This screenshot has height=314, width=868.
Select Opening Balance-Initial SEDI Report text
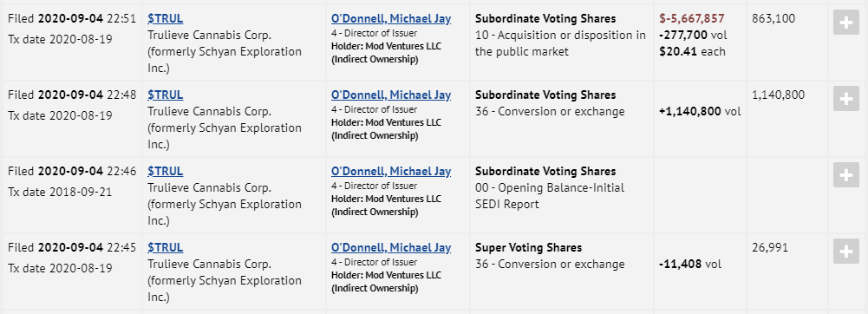pyautogui.click(x=550, y=196)
